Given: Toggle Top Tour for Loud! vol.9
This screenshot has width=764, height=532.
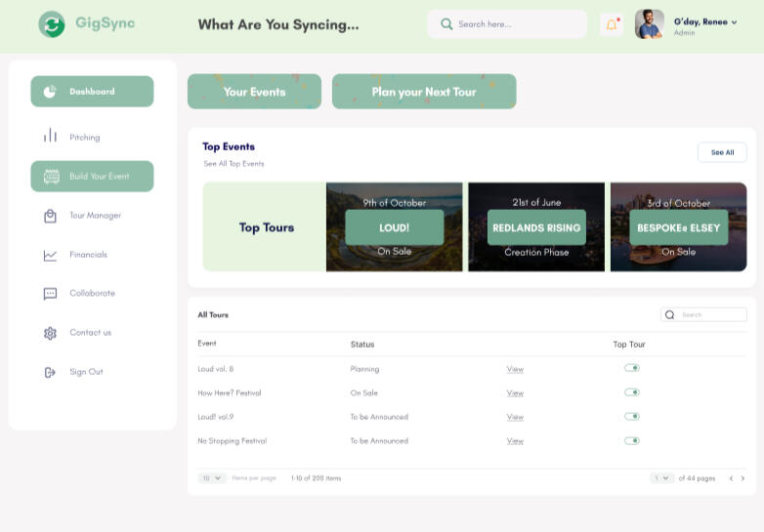Looking at the screenshot, I should click(x=632, y=416).
